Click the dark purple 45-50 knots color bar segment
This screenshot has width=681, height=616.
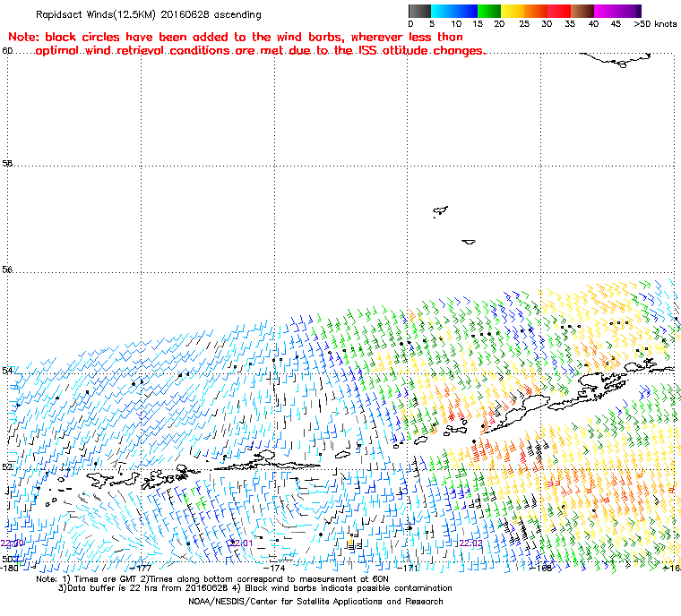point(629,11)
